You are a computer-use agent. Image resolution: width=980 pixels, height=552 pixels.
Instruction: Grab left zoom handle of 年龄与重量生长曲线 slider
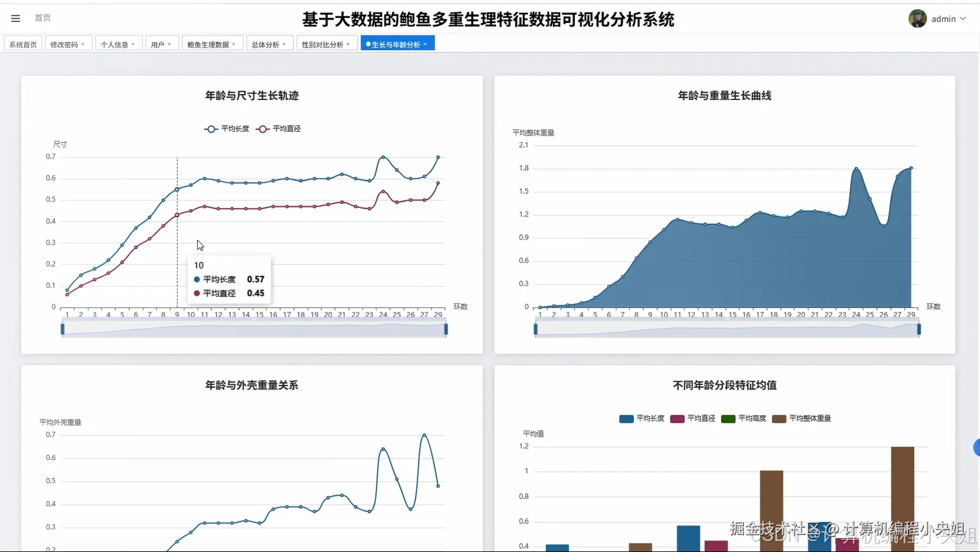click(535, 329)
